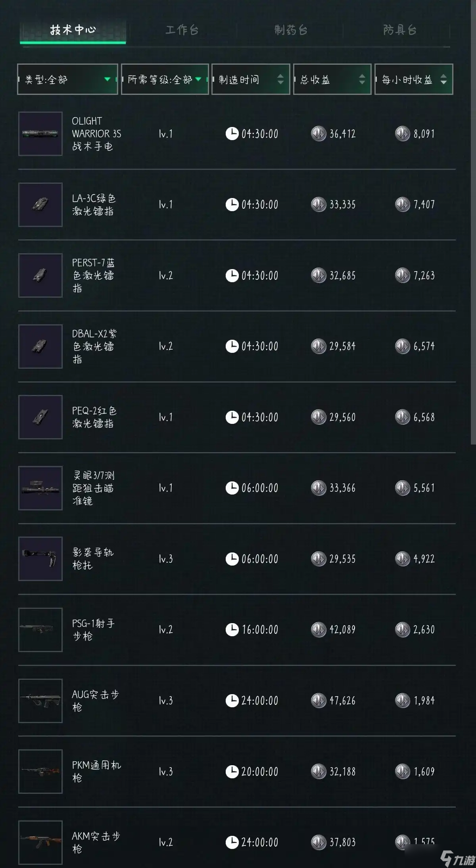Click the PERST-7 blue laser item icon

(40, 275)
